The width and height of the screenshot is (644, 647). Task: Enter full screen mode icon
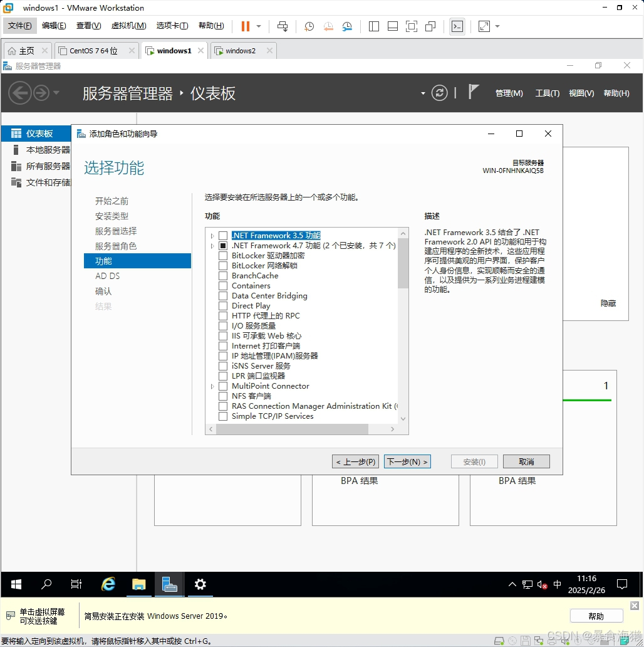tap(412, 26)
